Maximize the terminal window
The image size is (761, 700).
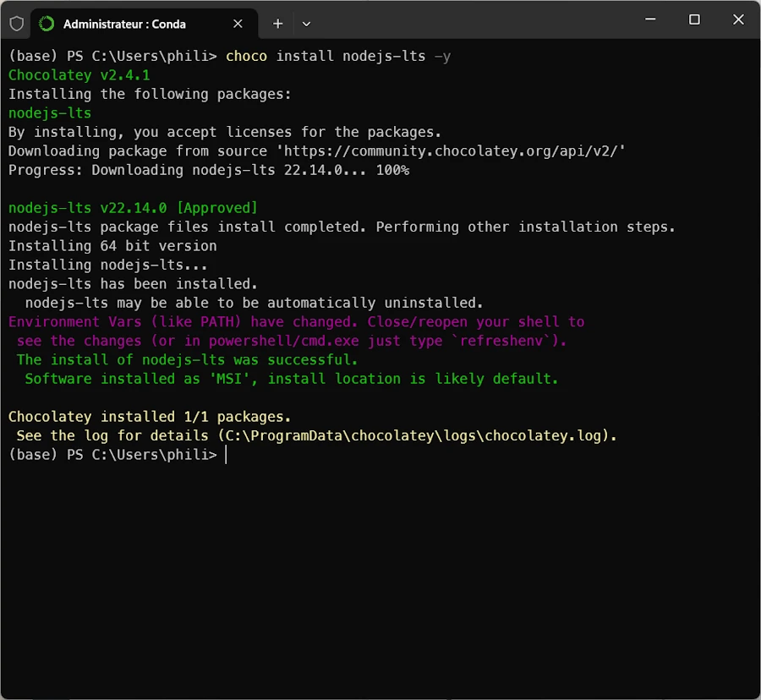tap(694, 19)
